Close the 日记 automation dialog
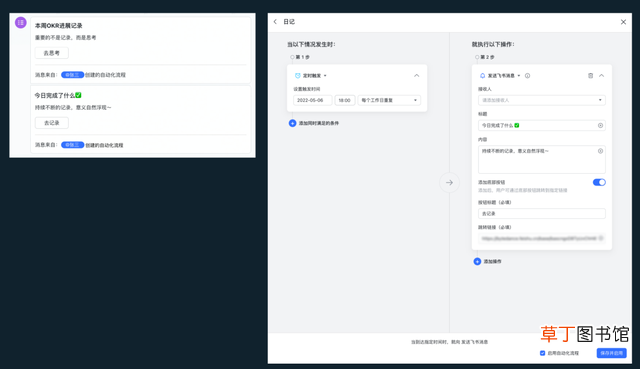 pos(623,22)
